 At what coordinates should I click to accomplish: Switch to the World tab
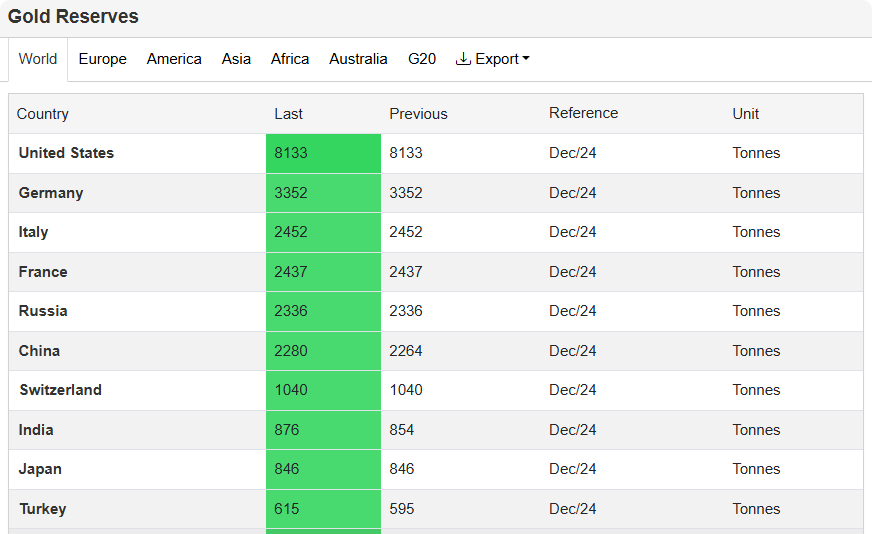(x=38, y=59)
